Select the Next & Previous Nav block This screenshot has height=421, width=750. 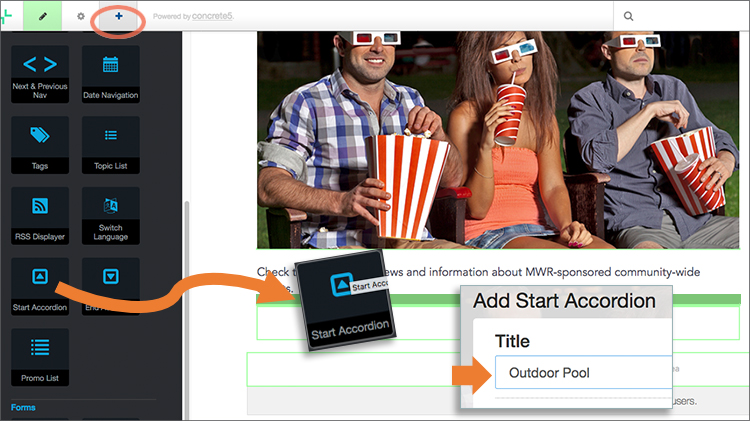(x=40, y=73)
